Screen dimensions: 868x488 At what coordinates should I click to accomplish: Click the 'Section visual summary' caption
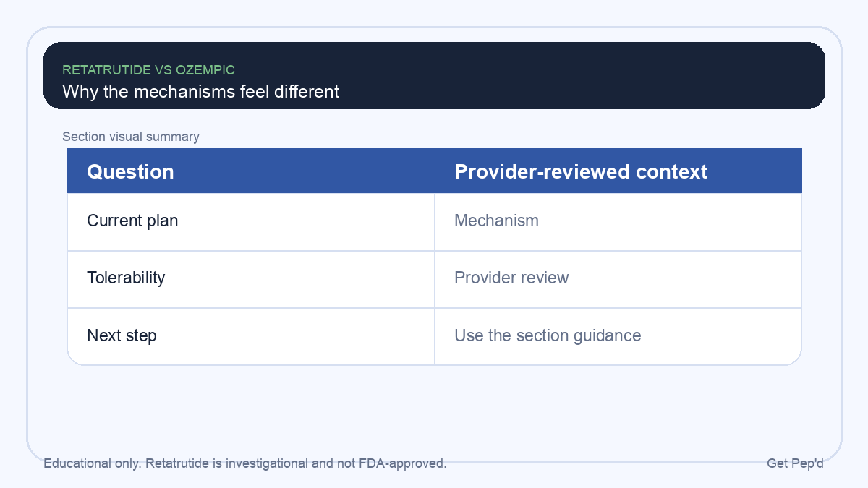pos(131,137)
